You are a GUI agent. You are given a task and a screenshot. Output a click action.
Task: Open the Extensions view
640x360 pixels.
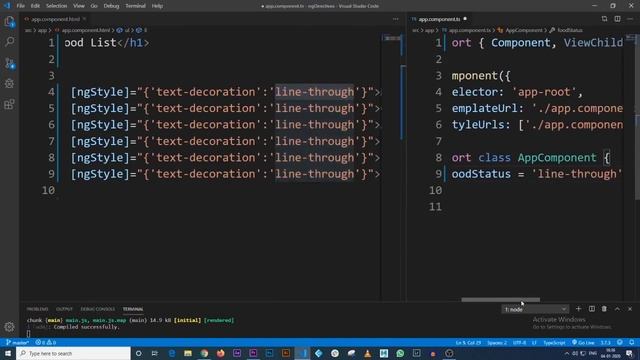point(9,104)
